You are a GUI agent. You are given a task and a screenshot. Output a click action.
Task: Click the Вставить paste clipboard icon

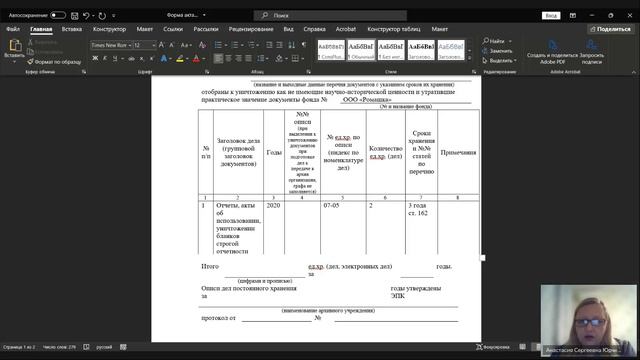click(15, 45)
